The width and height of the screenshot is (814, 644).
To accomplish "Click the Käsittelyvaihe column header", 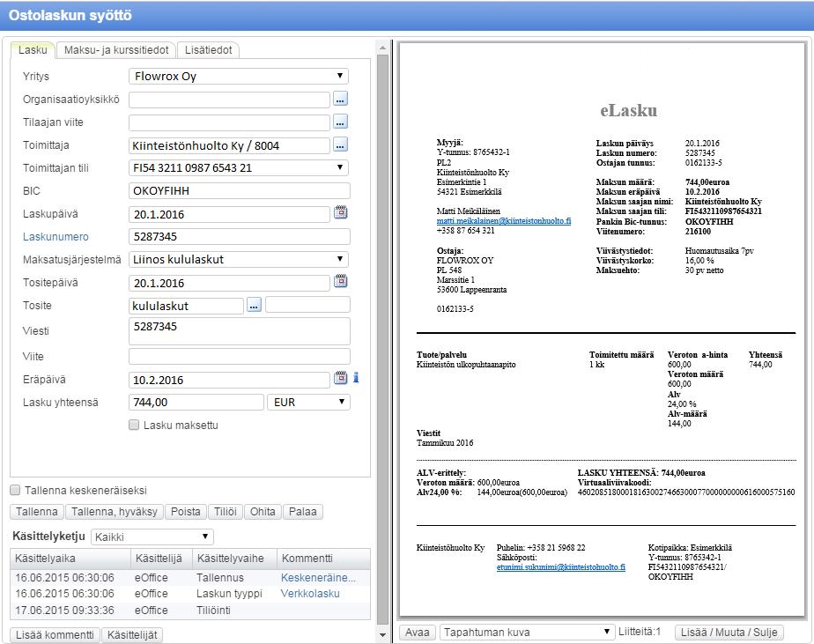I will [x=234, y=559].
